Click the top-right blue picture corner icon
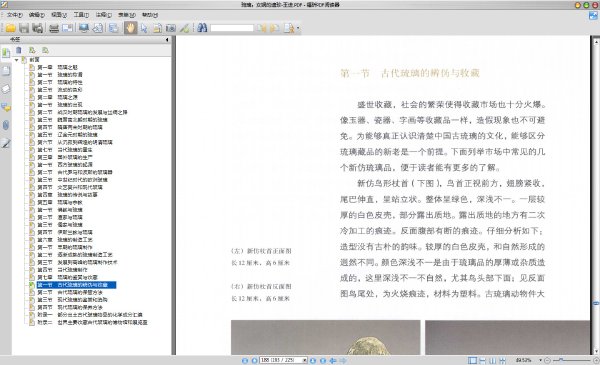Screen dimensions: 600x365 click(593, 16)
